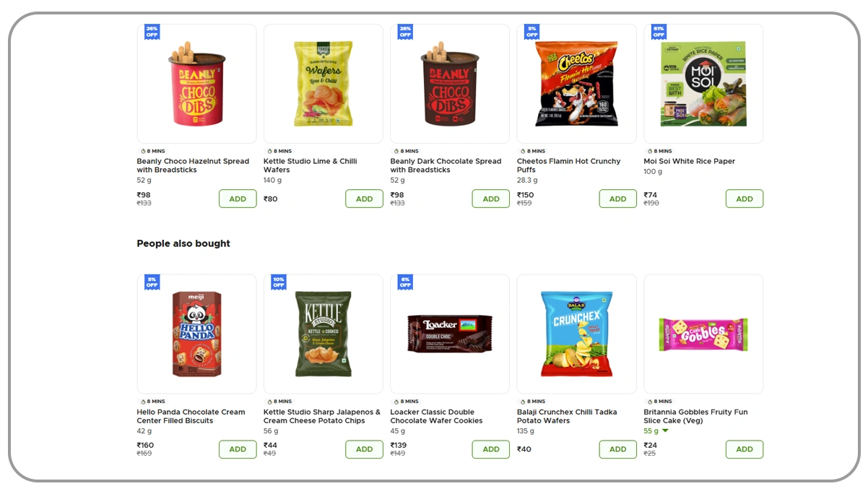
Task: Add Balaji Crunchex Chilli Tadka Wafers to cart
Action: pyautogui.click(x=617, y=449)
